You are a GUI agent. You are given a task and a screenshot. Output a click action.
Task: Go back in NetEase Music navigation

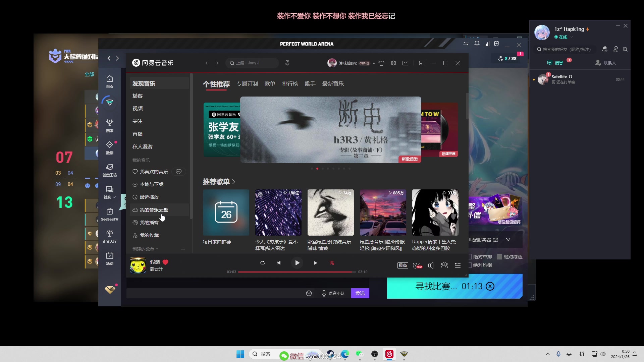(207, 63)
